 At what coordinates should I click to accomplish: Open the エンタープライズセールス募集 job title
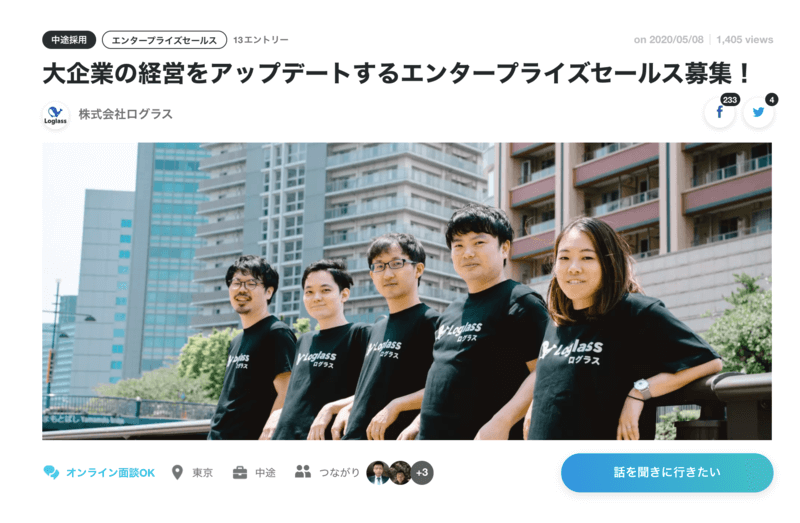click(396, 73)
